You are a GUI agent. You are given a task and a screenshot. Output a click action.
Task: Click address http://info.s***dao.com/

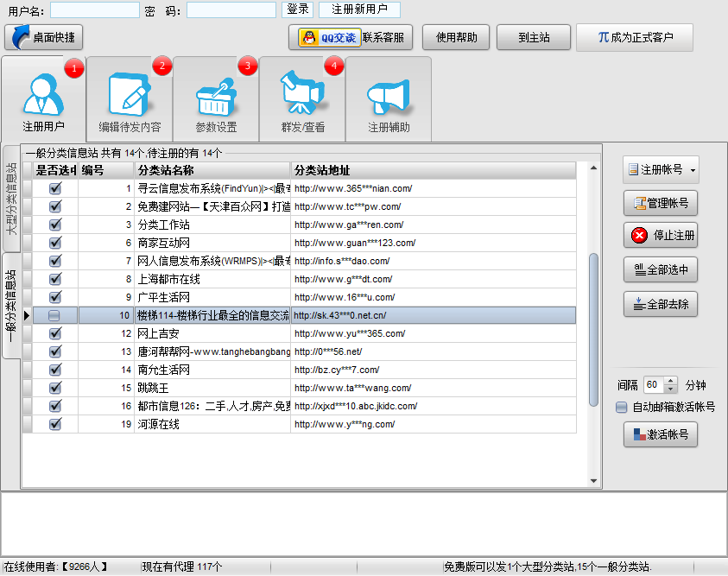342,261
